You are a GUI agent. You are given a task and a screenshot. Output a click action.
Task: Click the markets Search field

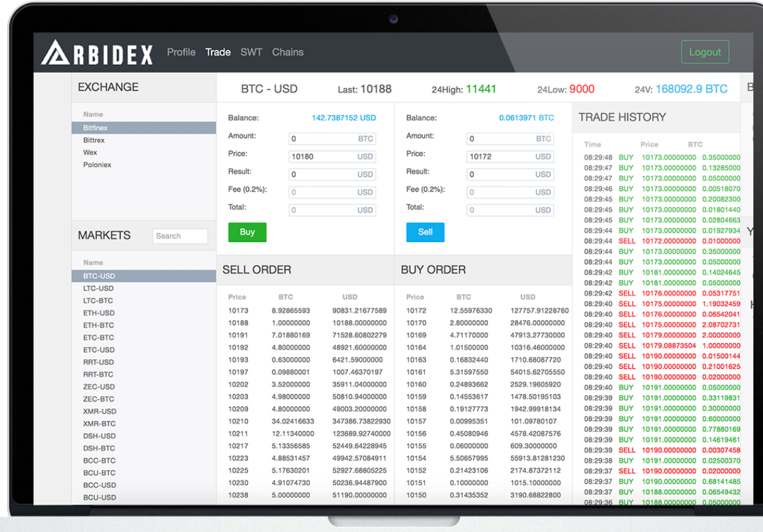tap(180, 236)
